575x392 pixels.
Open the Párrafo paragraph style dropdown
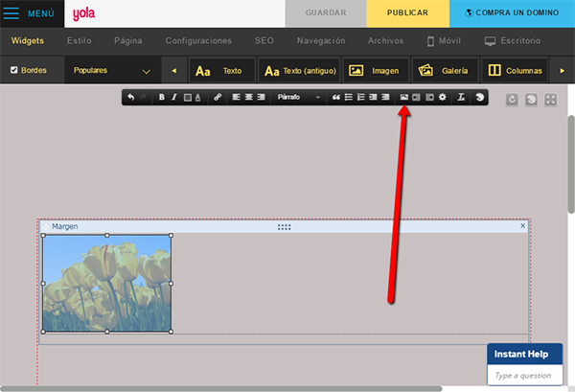click(298, 98)
